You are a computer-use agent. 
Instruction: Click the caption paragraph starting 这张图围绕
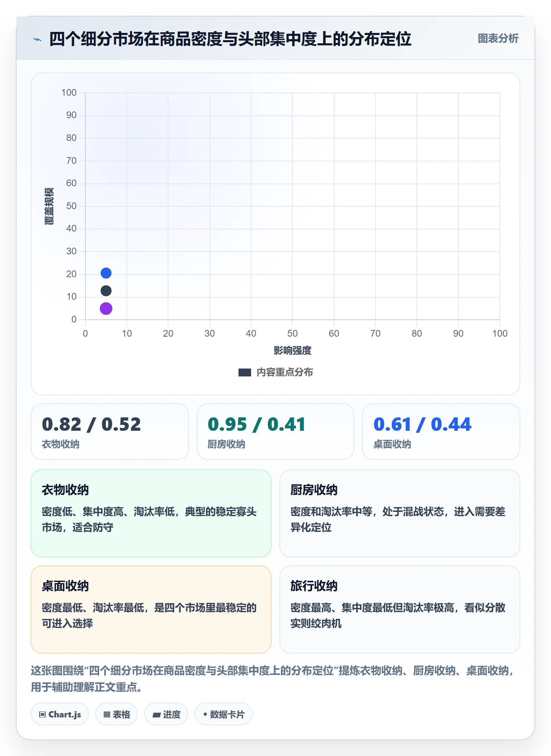(272, 679)
